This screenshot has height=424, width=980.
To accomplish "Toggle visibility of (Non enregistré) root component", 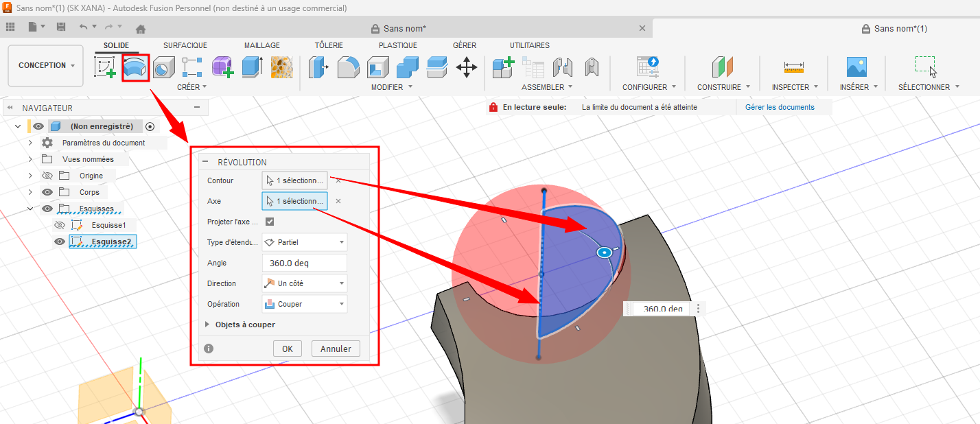I will click(38, 126).
